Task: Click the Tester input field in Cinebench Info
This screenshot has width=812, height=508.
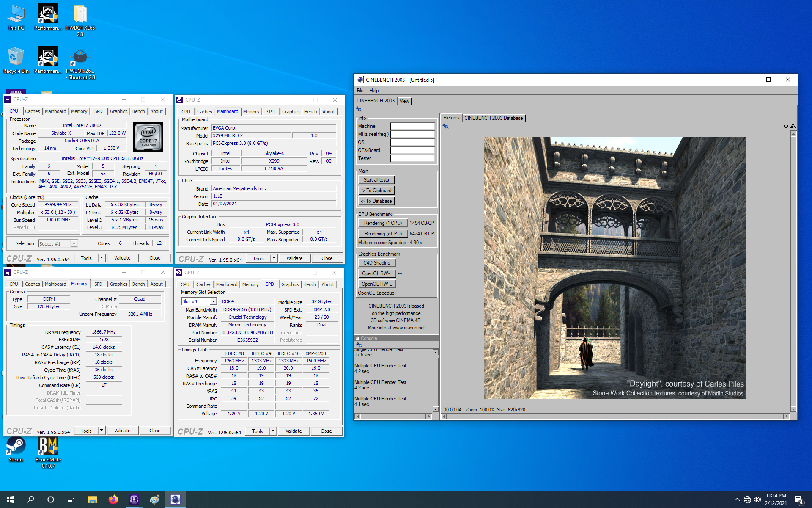Action: pyautogui.click(x=412, y=158)
